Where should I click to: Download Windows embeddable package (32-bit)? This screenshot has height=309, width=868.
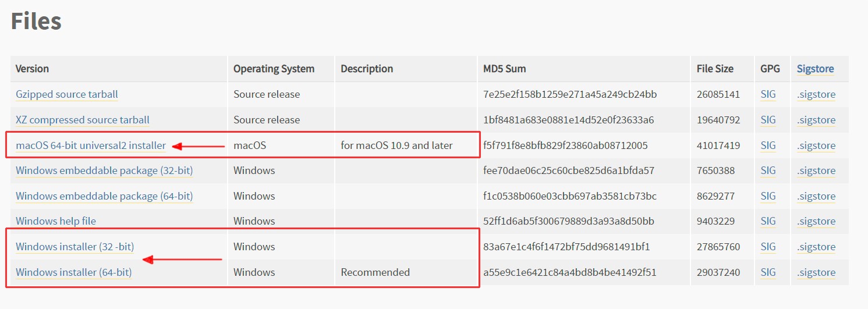tap(104, 171)
